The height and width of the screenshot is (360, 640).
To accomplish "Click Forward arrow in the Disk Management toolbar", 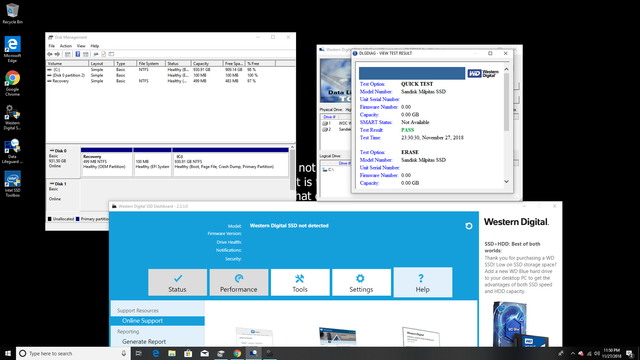I will [57, 54].
